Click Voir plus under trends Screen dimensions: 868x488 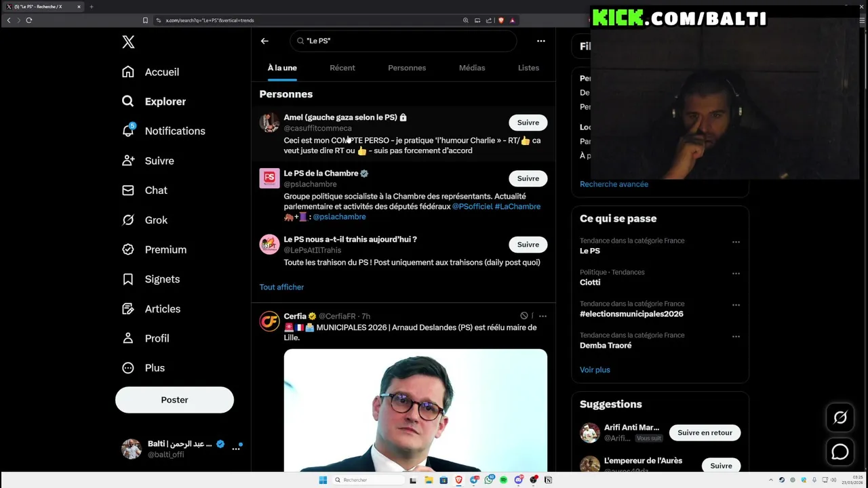coord(595,370)
